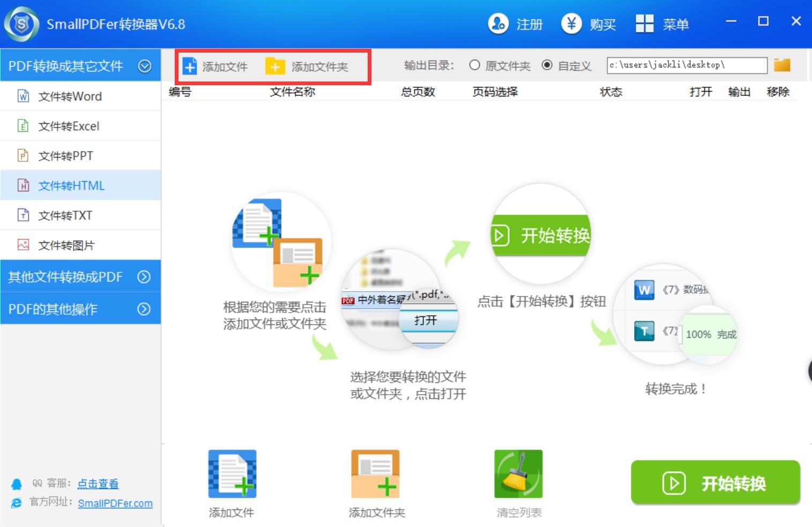Select 文件转PPT conversion mode
Screen dimensions: 812x527
click(80, 155)
